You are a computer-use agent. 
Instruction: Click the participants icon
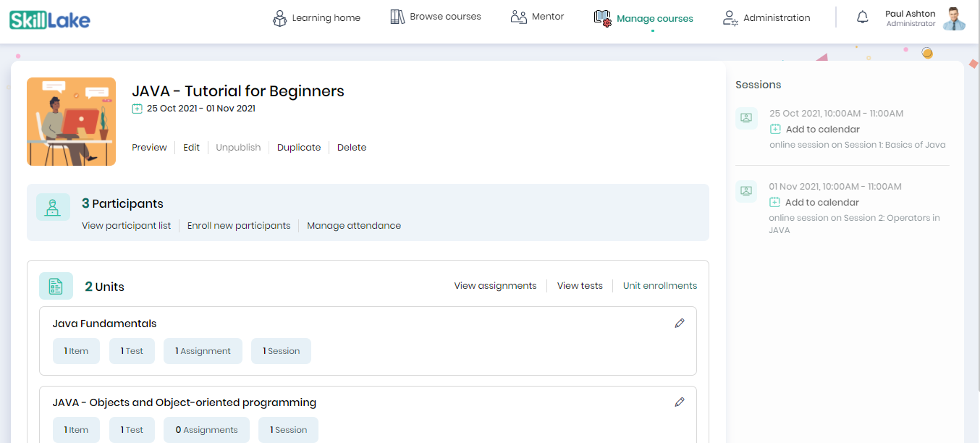point(53,208)
